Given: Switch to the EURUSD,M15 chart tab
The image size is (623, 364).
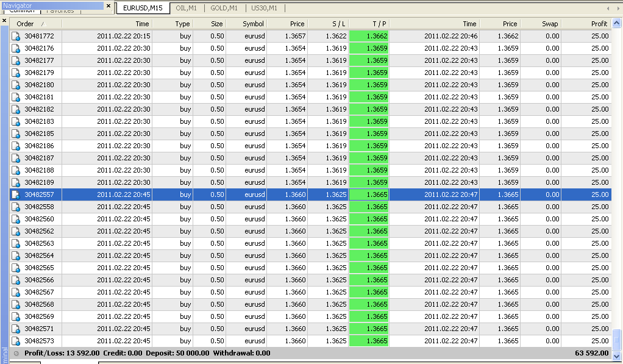Looking at the screenshot, I should pyautogui.click(x=143, y=9).
